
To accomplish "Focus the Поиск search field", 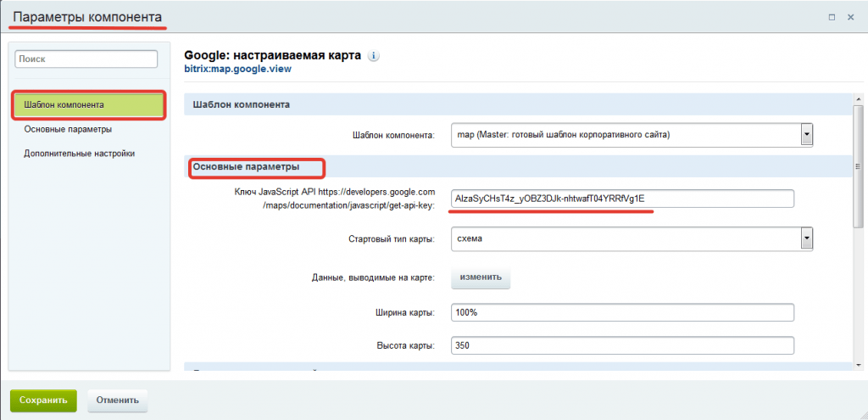I will (86, 59).
